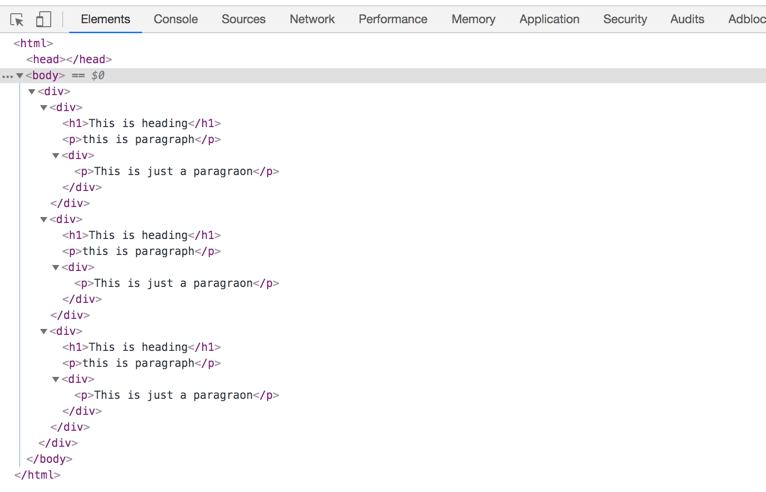
Task: Open the Memory tab
Action: (473, 19)
